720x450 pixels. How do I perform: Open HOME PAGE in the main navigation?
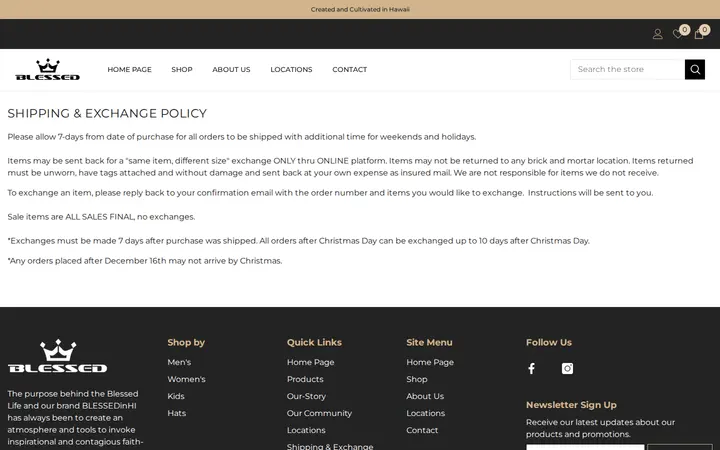point(129,69)
